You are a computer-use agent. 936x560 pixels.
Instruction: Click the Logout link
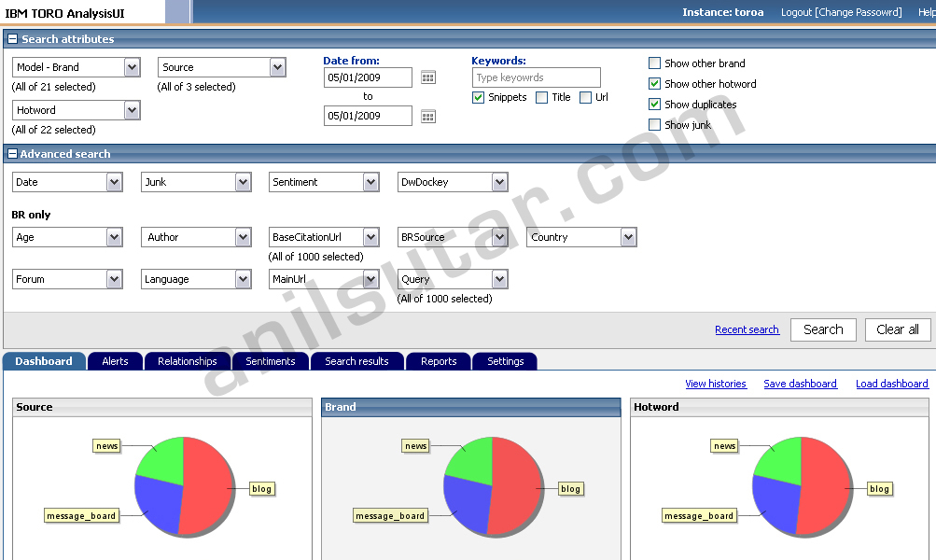[x=796, y=12]
